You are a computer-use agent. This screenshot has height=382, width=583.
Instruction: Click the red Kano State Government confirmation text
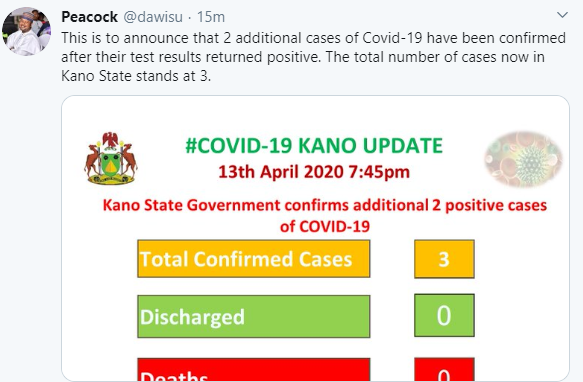click(x=325, y=216)
